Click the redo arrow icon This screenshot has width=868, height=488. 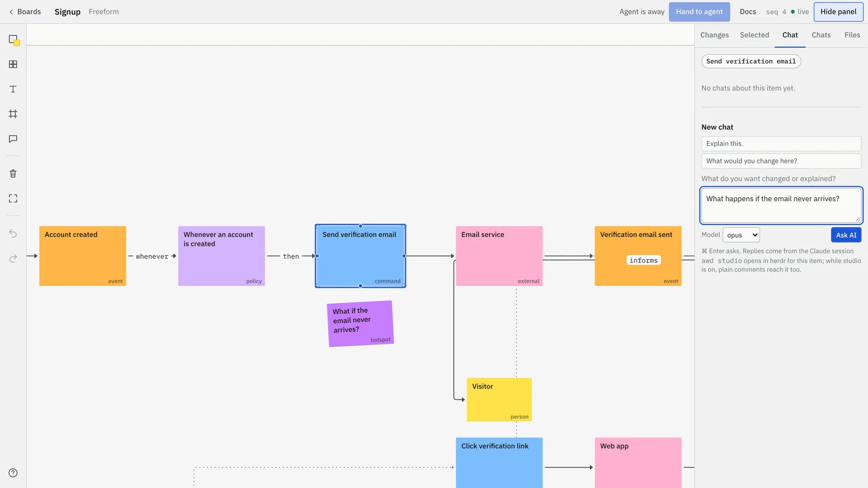coord(13,258)
